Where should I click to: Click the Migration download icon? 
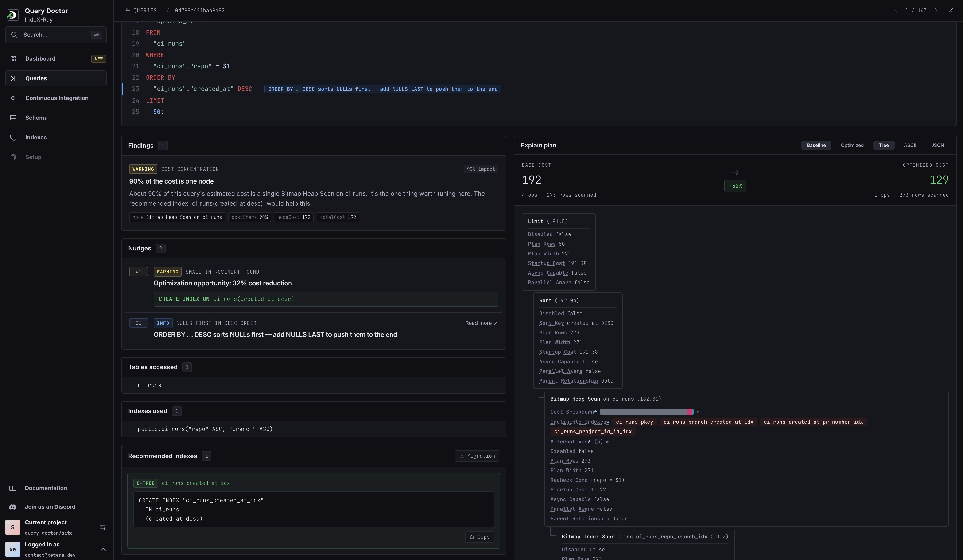click(462, 456)
